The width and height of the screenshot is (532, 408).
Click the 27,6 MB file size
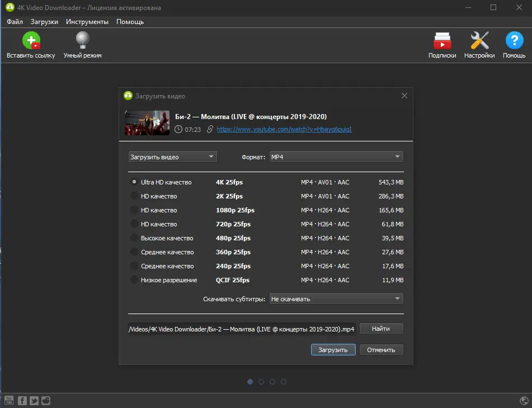[393, 252]
